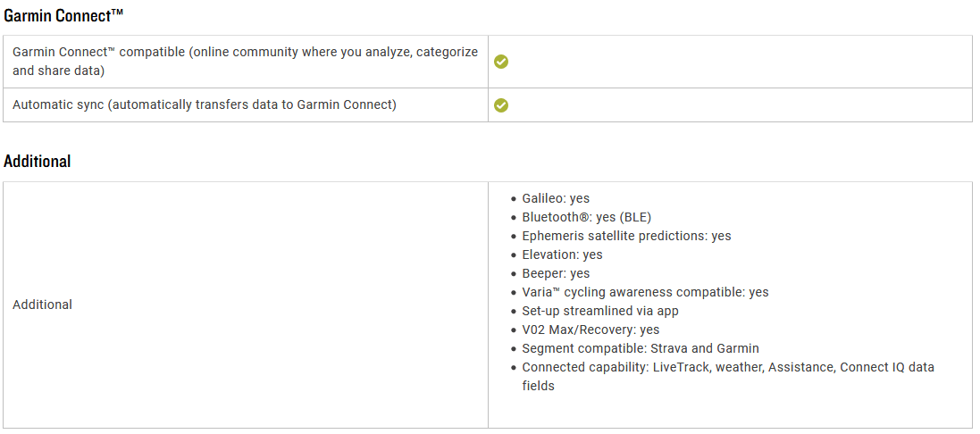Click the Garmin Connect compatible green checkmark

(500, 62)
